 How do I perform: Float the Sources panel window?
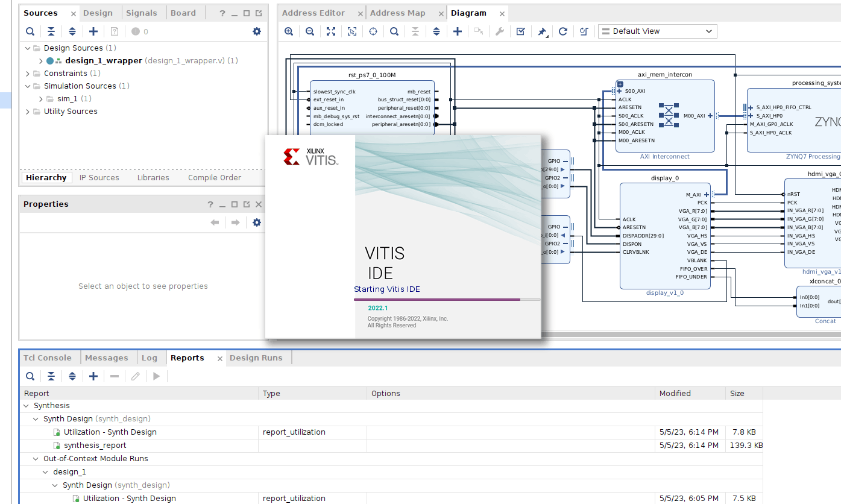tap(259, 13)
